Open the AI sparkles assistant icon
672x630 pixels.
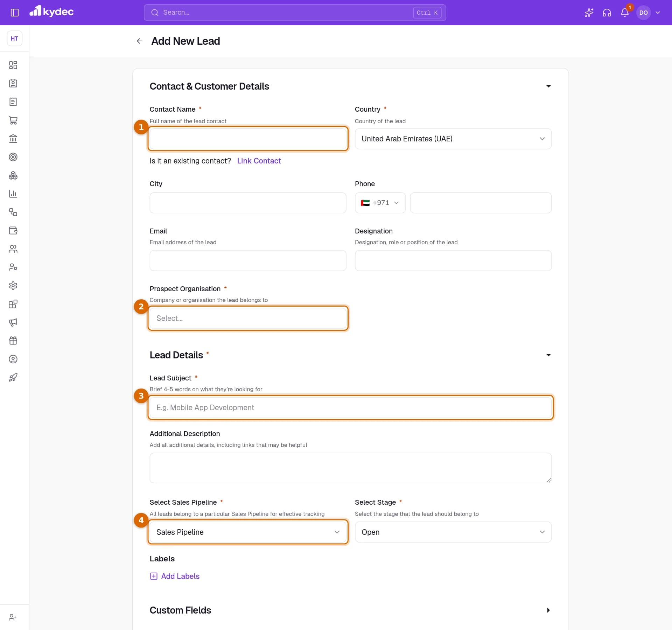pos(589,13)
